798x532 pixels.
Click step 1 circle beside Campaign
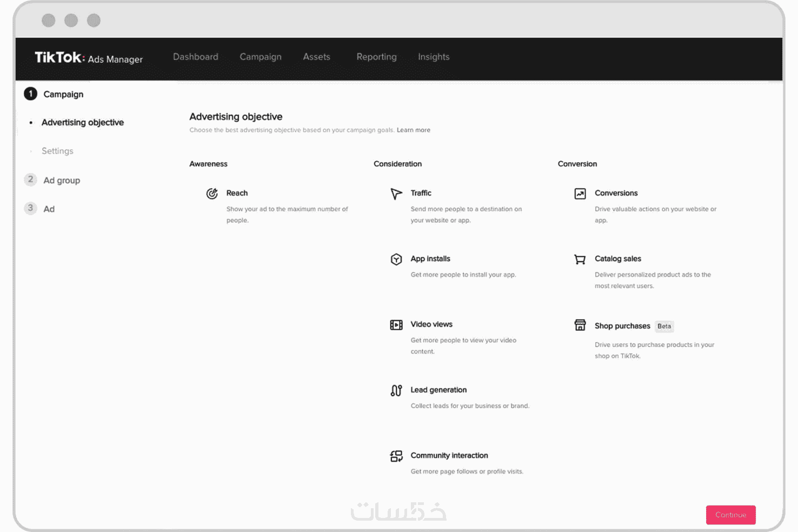point(31,94)
